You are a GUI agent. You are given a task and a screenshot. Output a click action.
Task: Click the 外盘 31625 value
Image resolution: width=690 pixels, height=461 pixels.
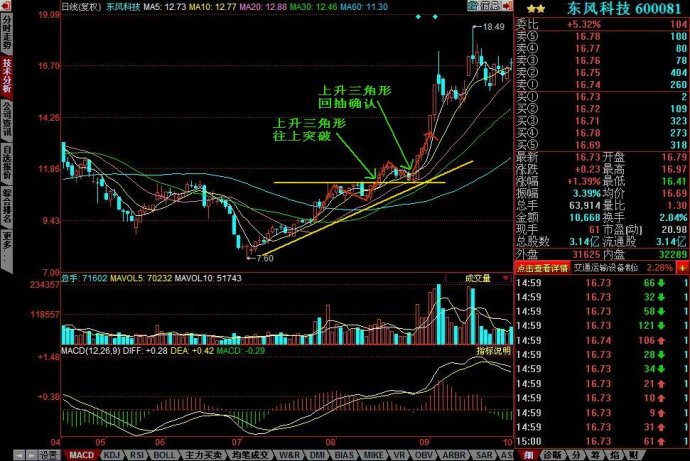(x=586, y=254)
